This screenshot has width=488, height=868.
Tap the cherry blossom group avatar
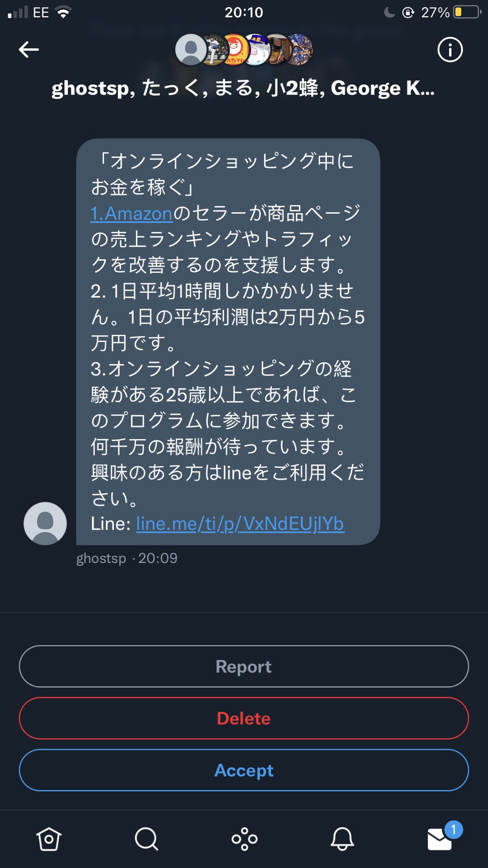(x=300, y=50)
